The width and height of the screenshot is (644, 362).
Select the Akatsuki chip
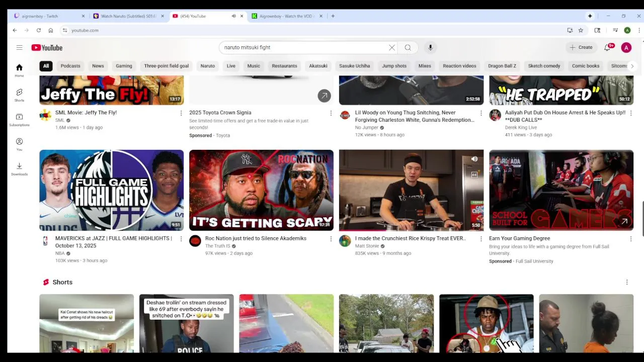[x=318, y=66]
